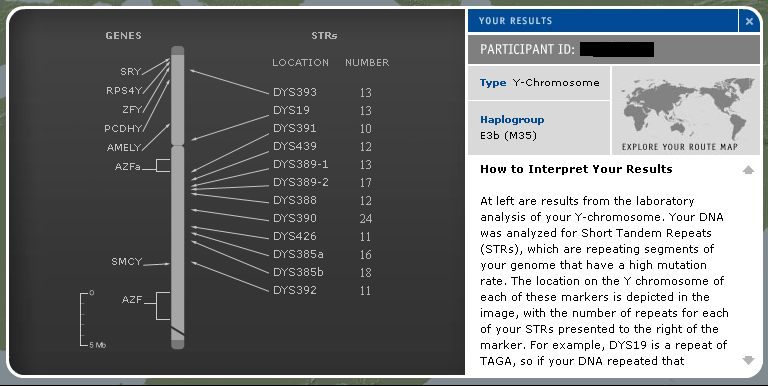The width and height of the screenshot is (768, 386).
Task: Click the SMCY gene label
Action: 126,262
